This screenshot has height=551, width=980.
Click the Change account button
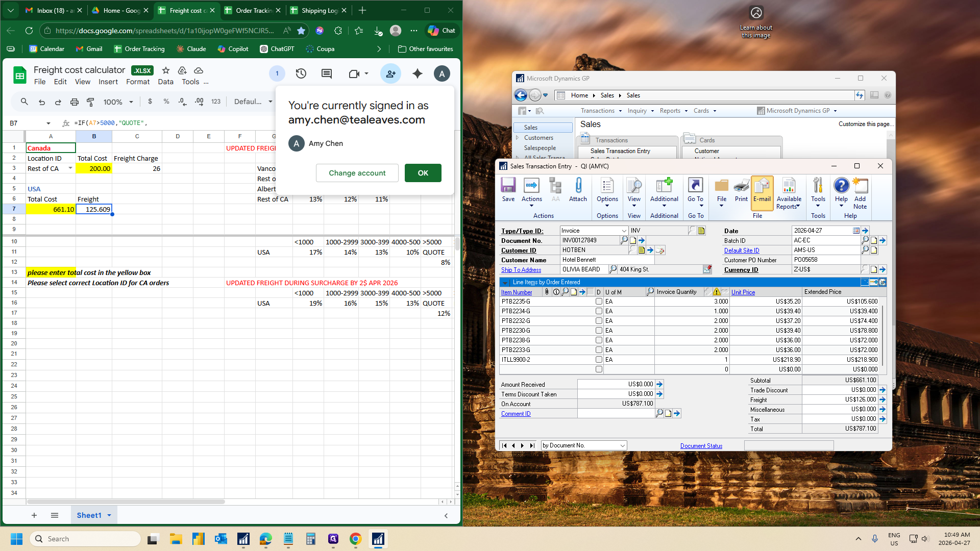(357, 173)
